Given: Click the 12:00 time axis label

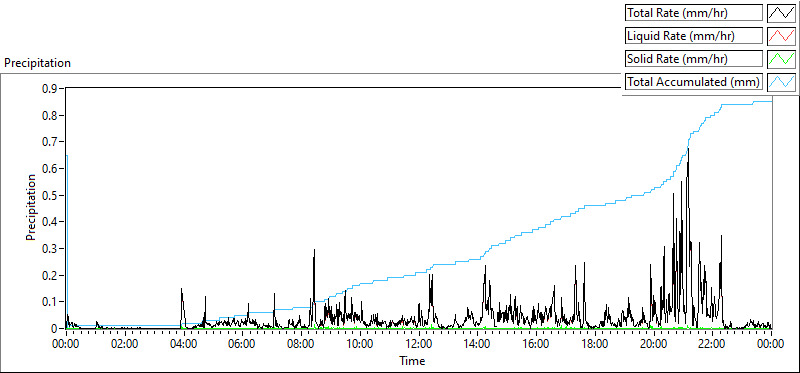Looking at the screenshot, I should tap(418, 344).
